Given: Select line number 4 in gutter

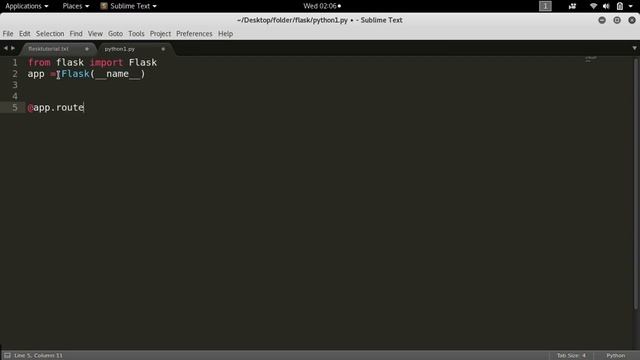Looking at the screenshot, I should point(15,96).
